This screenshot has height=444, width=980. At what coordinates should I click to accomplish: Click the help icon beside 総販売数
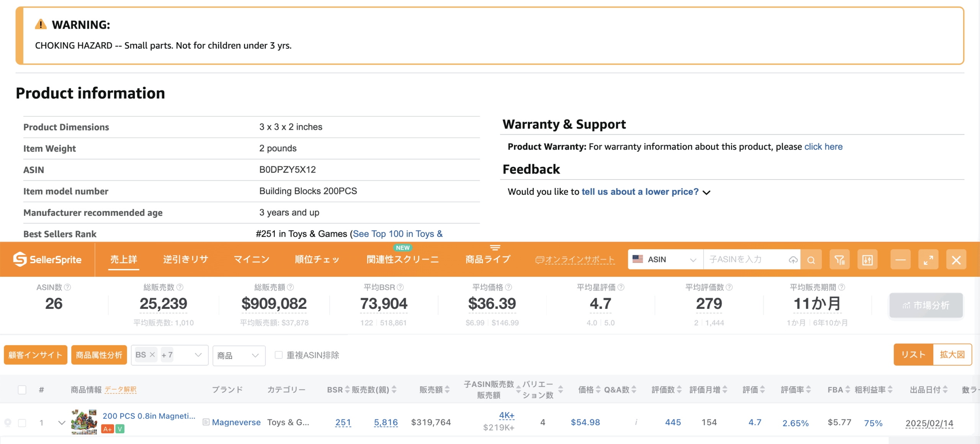click(180, 287)
